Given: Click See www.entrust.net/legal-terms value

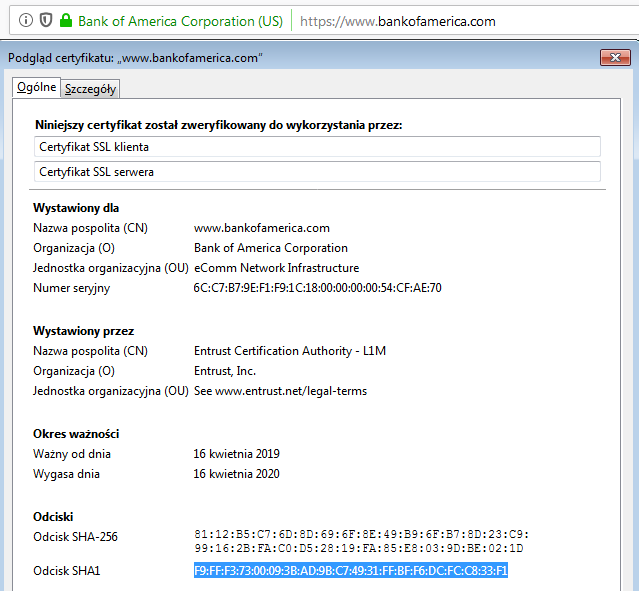Looking at the screenshot, I should click(x=280, y=391).
